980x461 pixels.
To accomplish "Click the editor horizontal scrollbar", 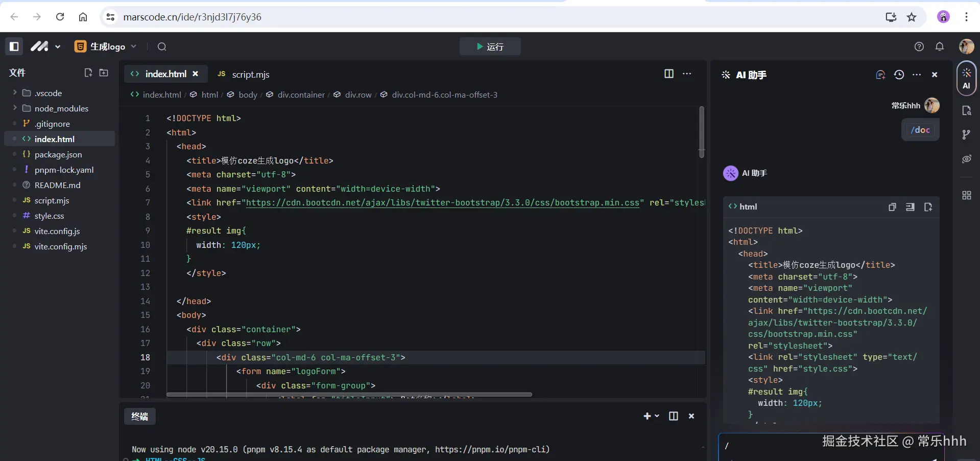I will pyautogui.click(x=349, y=395).
